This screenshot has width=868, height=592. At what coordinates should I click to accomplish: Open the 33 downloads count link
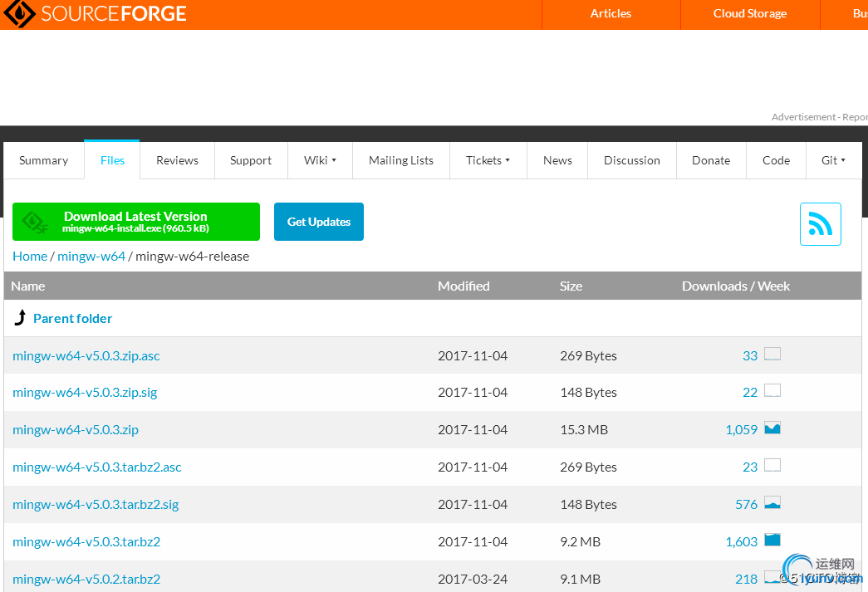coord(750,355)
